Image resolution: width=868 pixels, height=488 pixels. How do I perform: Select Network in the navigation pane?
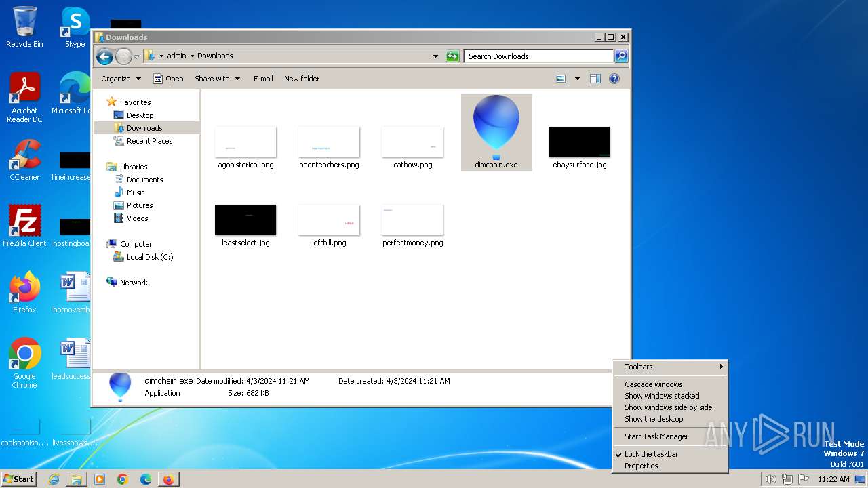(x=127, y=283)
